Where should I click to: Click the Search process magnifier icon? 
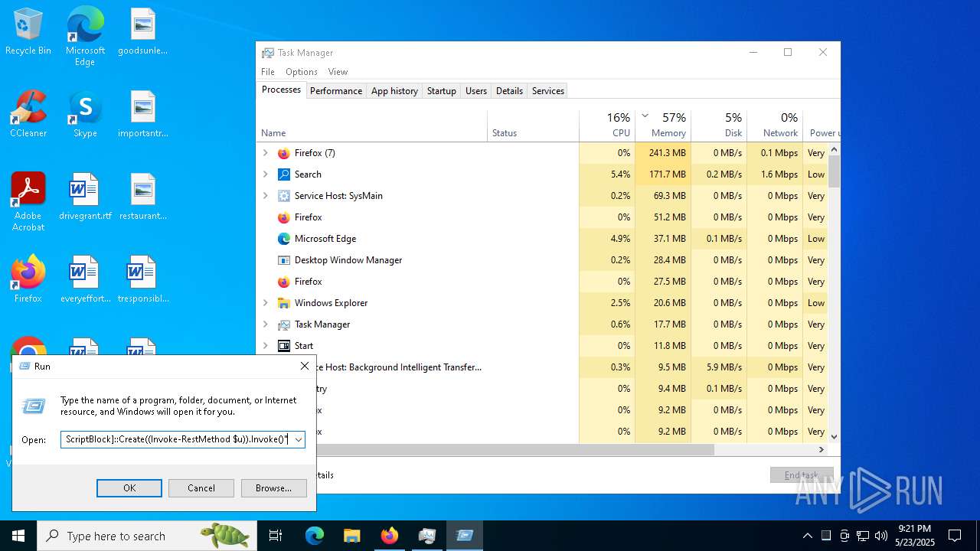point(284,174)
